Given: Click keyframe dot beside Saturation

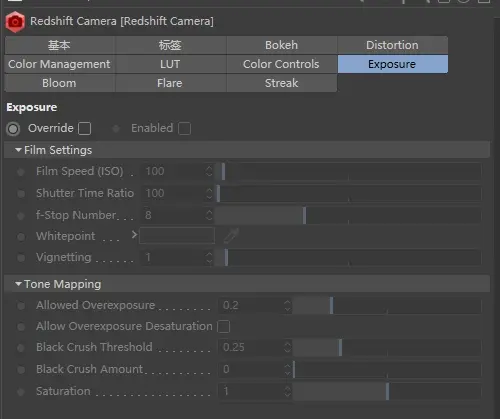Looking at the screenshot, I should (x=21, y=392).
